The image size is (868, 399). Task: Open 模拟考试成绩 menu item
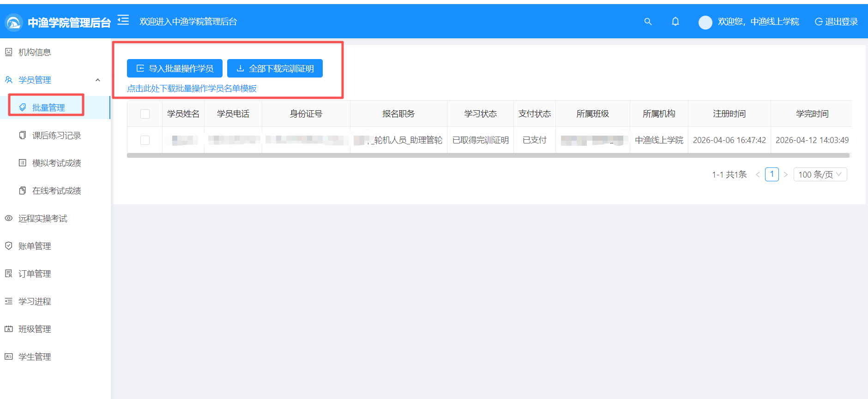click(x=55, y=163)
